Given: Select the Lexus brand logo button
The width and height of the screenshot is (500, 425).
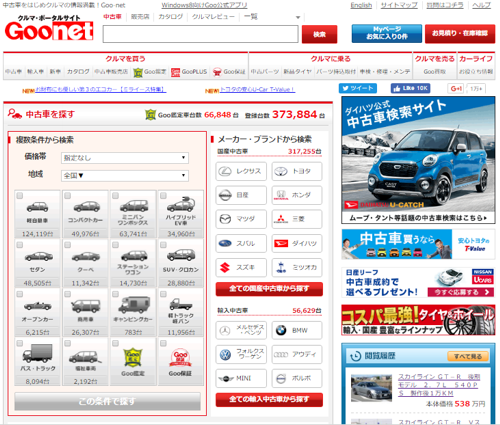Looking at the screenshot, I should (241, 171).
